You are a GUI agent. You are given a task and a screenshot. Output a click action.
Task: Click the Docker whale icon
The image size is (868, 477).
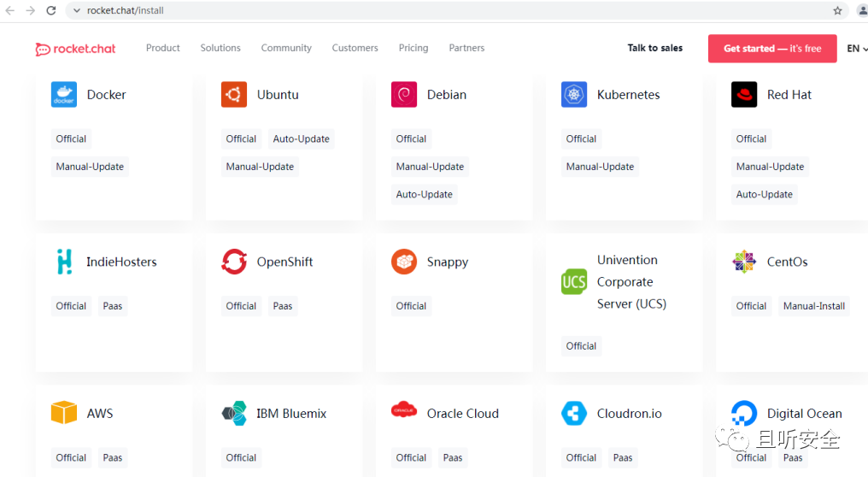coord(64,94)
